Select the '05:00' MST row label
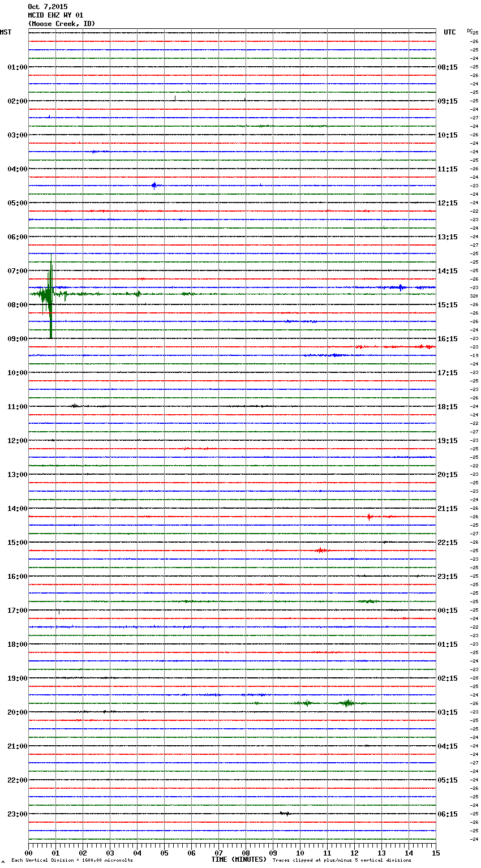481x868 pixels. (x=18, y=203)
